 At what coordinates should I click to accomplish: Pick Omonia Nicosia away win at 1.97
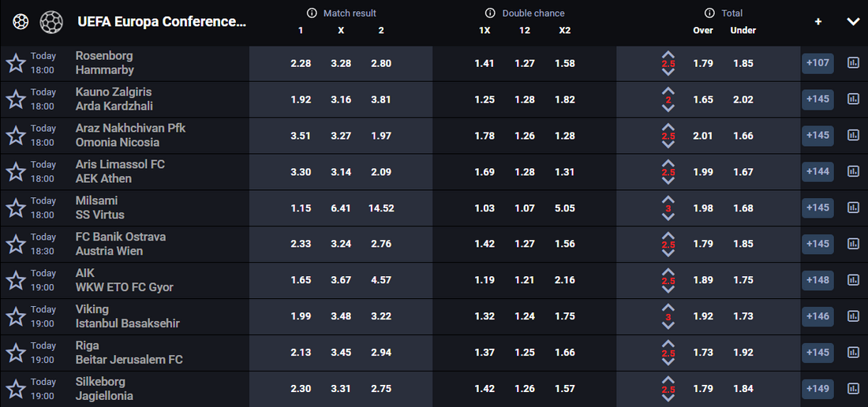(381, 136)
